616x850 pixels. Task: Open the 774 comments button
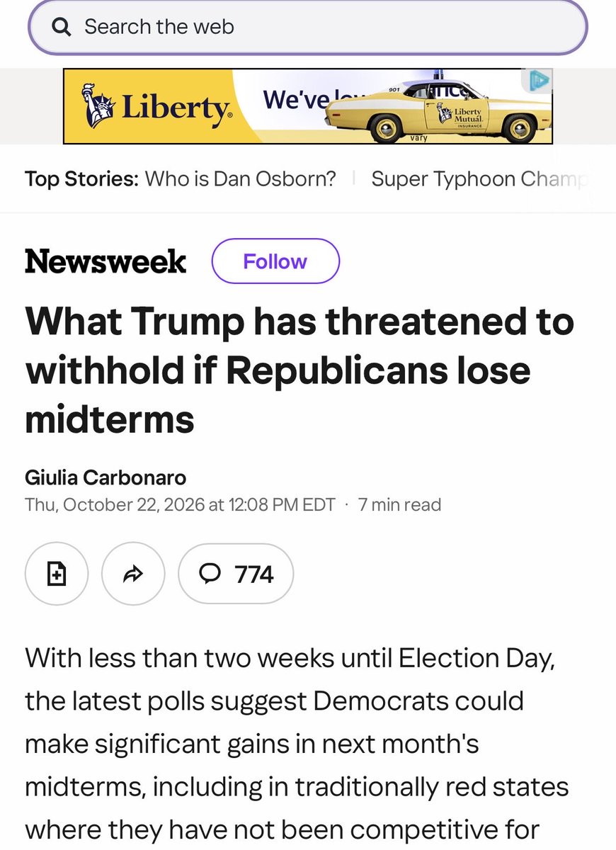[236, 574]
